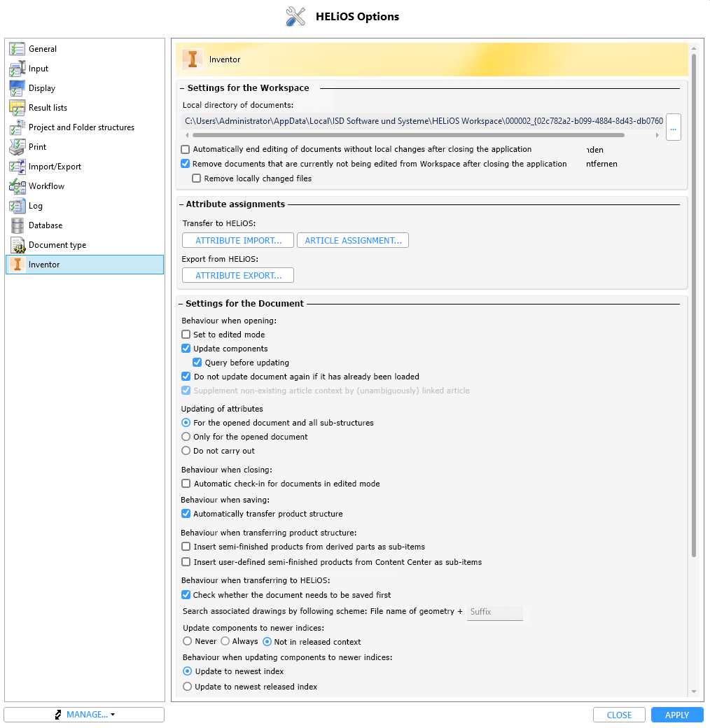Image resolution: width=710 pixels, height=728 pixels.
Task: Select Update to newest released index
Action: coord(187,686)
